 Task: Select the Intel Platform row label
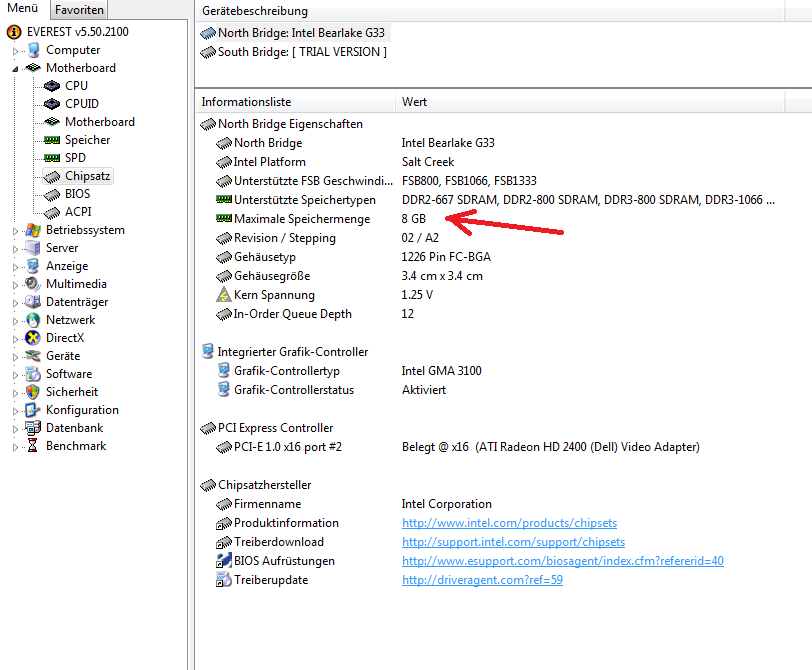coord(269,162)
